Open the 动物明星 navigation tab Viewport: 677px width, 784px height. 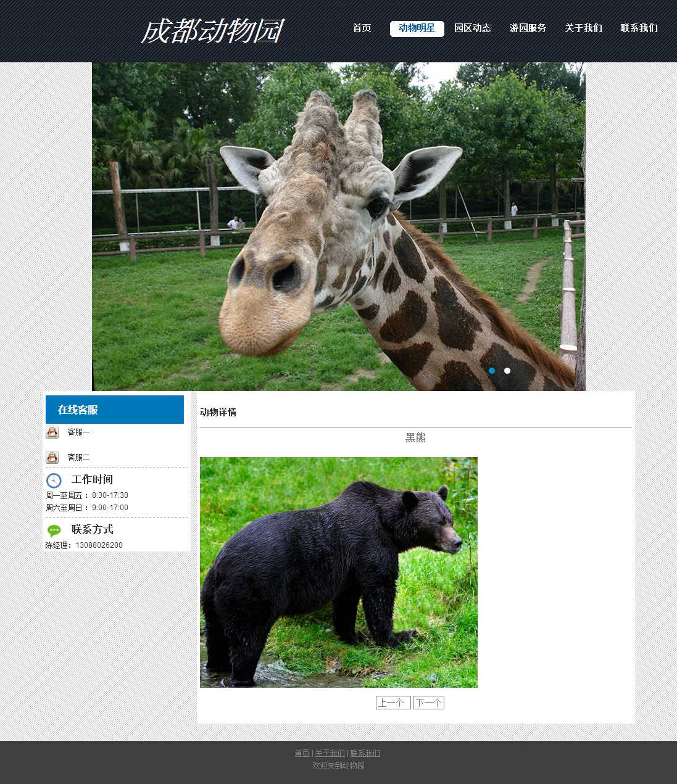[x=417, y=28]
